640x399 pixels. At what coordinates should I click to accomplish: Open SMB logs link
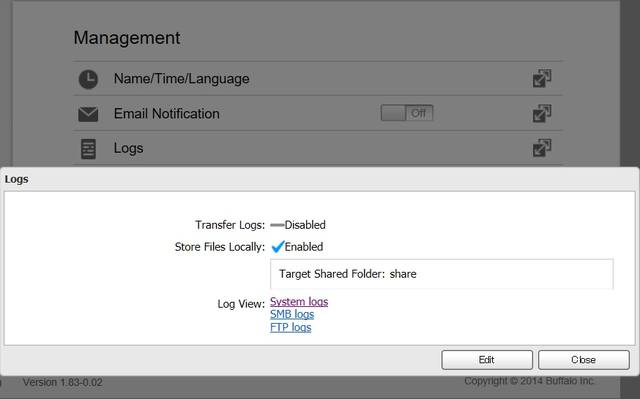[x=292, y=314]
